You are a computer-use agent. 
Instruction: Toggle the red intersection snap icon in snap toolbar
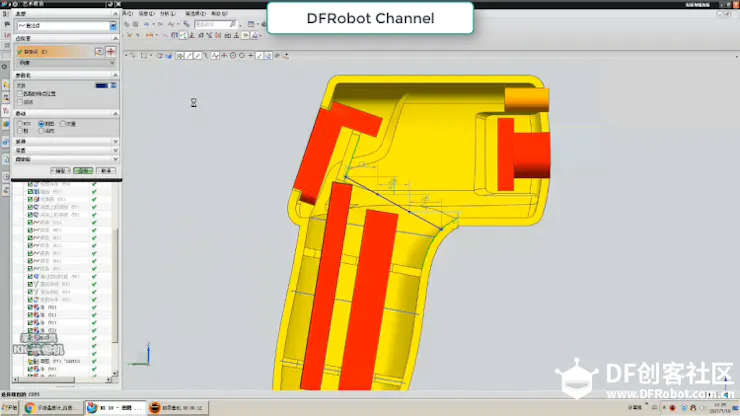point(224,56)
